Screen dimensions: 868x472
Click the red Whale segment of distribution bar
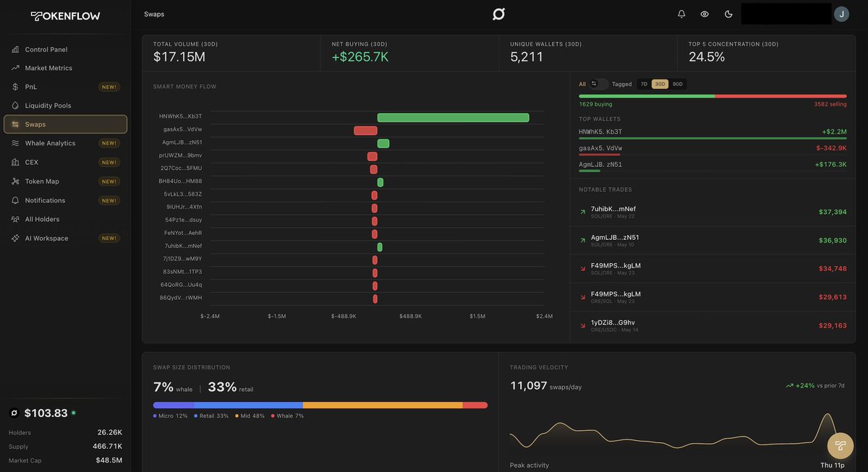coord(475,406)
